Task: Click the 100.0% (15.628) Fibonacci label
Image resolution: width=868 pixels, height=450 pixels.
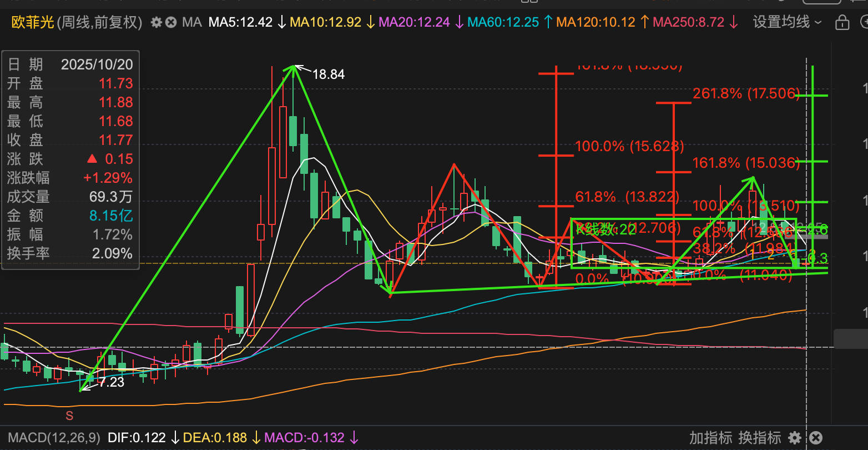Action: click(629, 147)
